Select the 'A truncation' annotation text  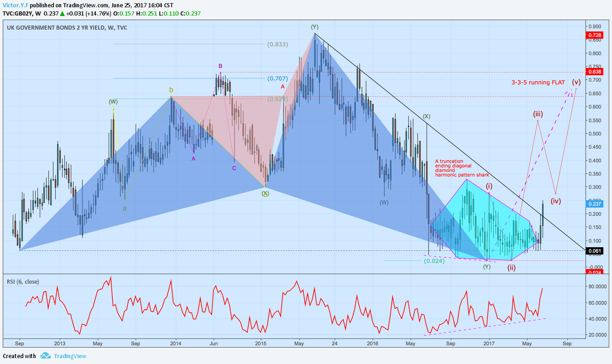449,161
